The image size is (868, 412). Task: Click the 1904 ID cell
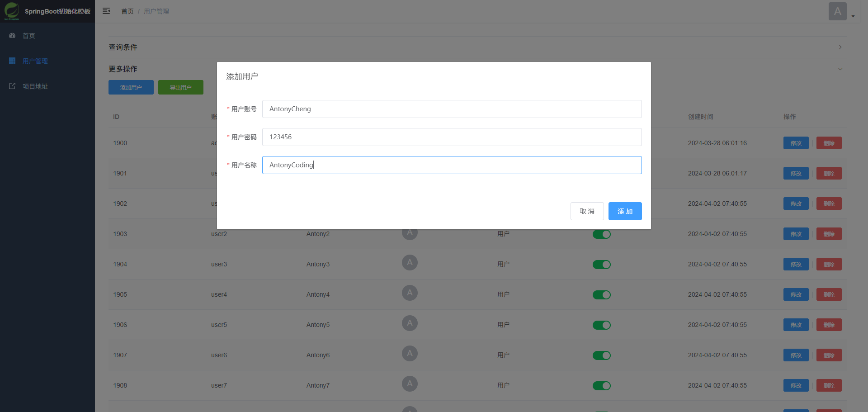(x=120, y=264)
